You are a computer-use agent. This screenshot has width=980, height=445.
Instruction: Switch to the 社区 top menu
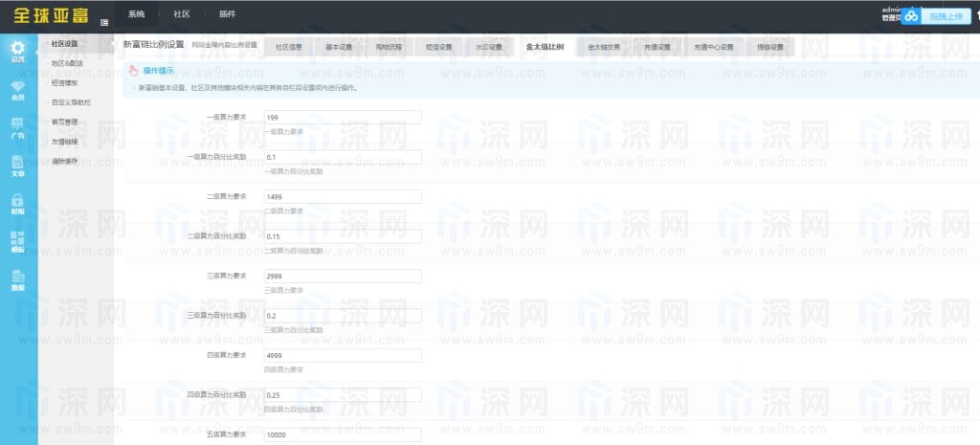[x=181, y=14]
